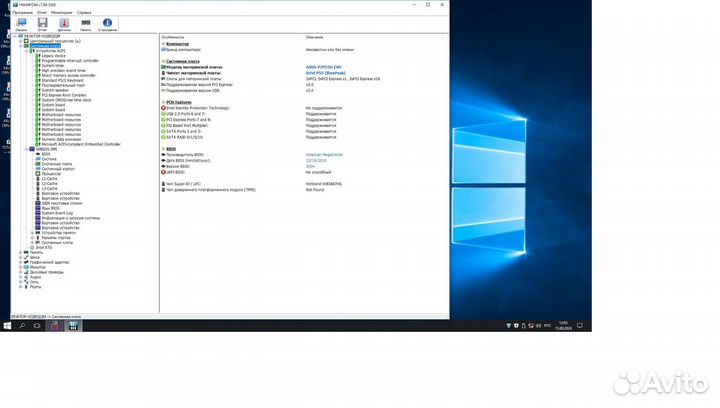The height and width of the screenshot is (408, 720).
Task: Click the Отчет floppy-disk toolbar icon
Action: point(42,25)
